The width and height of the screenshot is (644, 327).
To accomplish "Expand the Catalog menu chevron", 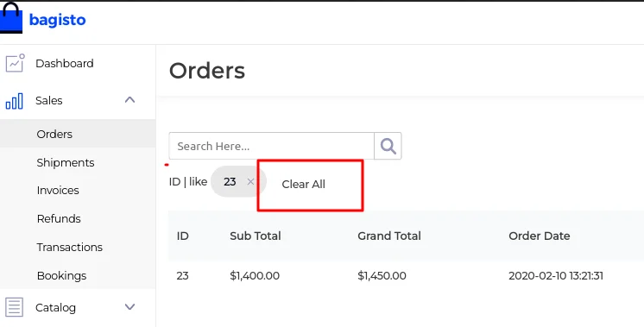I will coord(129,307).
